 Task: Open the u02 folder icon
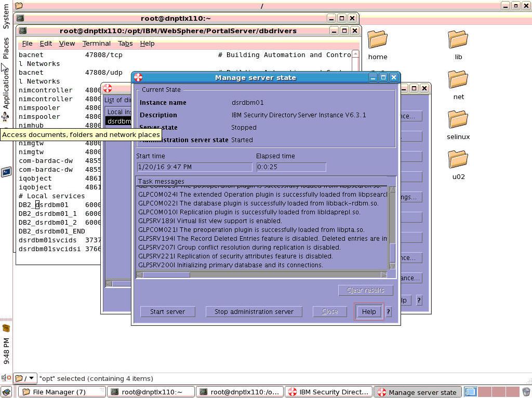pos(458,160)
